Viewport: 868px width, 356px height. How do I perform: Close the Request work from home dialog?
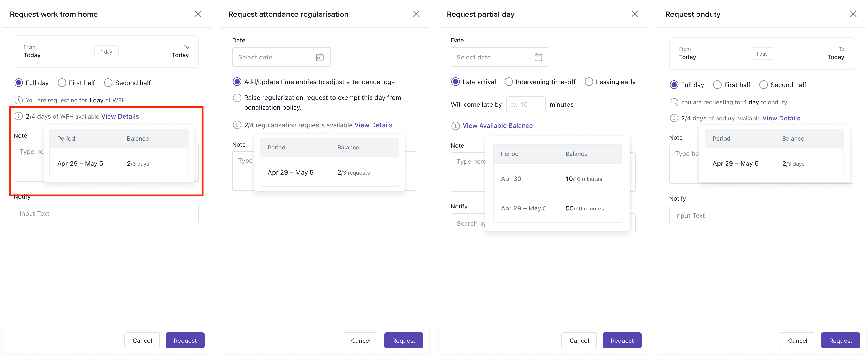[198, 14]
